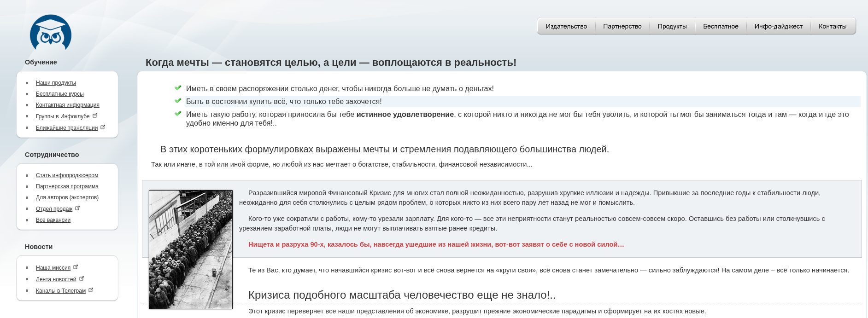Open the Контактная информация link
The height and width of the screenshot is (318, 868).
coord(68,105)
